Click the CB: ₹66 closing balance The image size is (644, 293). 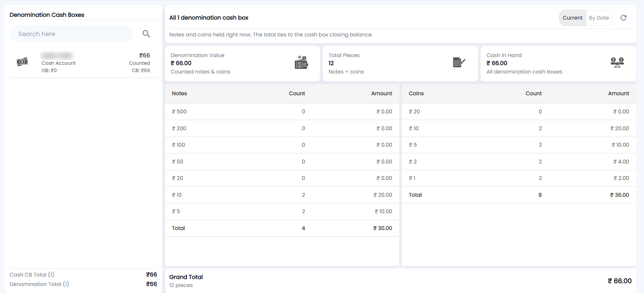[141, 70]
